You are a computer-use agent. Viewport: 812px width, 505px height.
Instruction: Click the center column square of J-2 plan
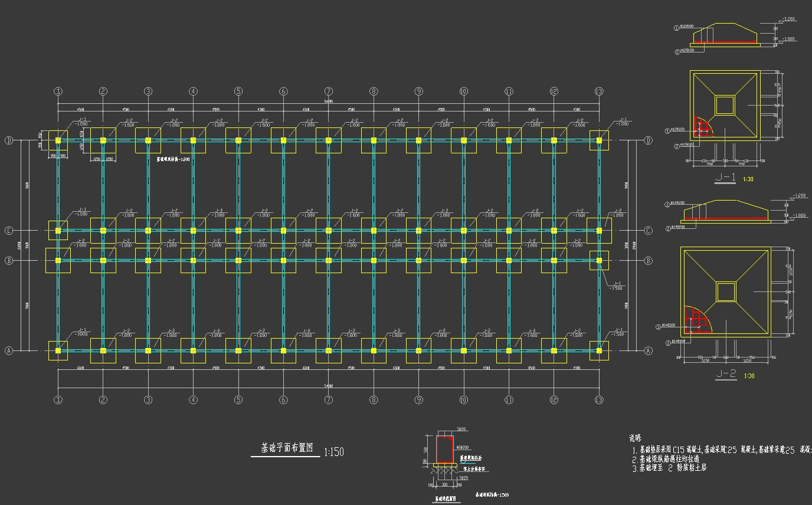pyautogui.click(x=725, y=291)
